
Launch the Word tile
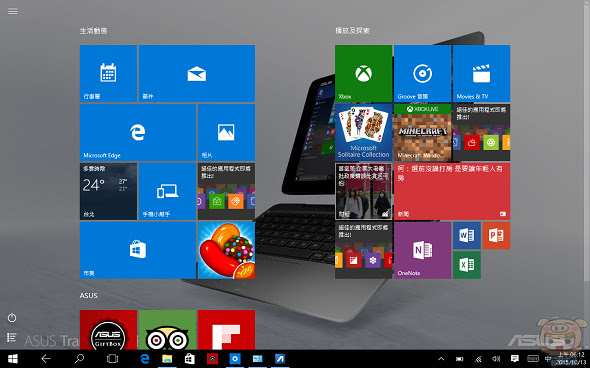click(467, 236)
